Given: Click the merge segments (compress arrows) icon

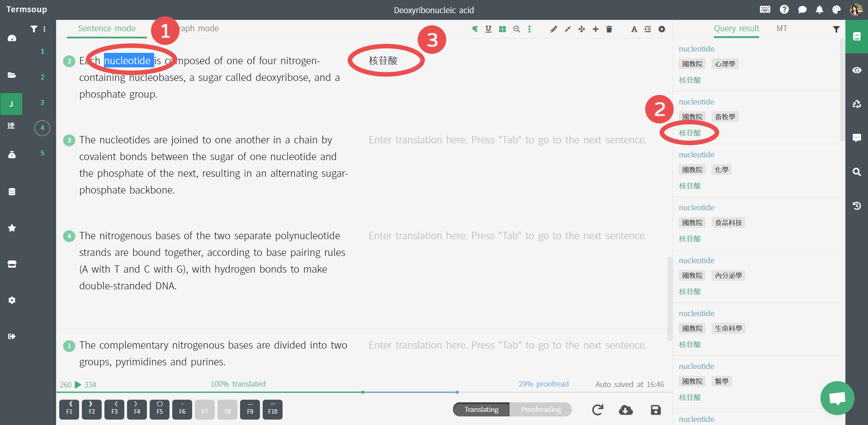Looking at the screenshot, I should point(567,29).
